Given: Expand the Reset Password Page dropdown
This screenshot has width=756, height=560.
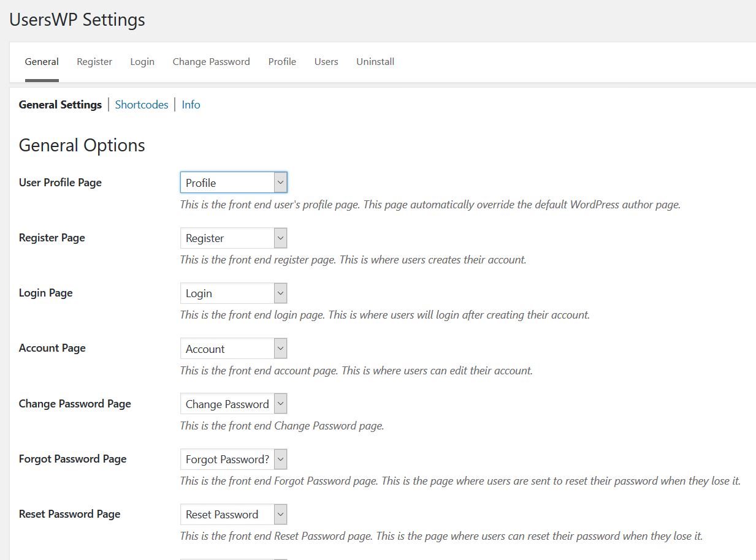Looking at the screenshot, I should (x=233, y=515).
